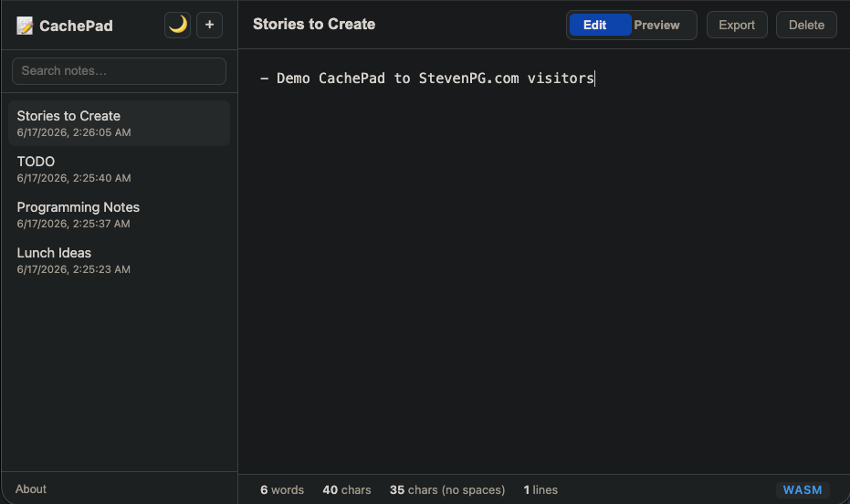850x504 pixels.
Task: Click the 1 lines counter
Action: click(540, 490)
